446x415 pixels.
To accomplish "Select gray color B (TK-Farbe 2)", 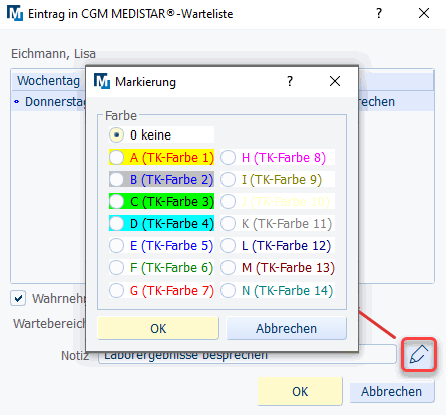I will point(161,179).
